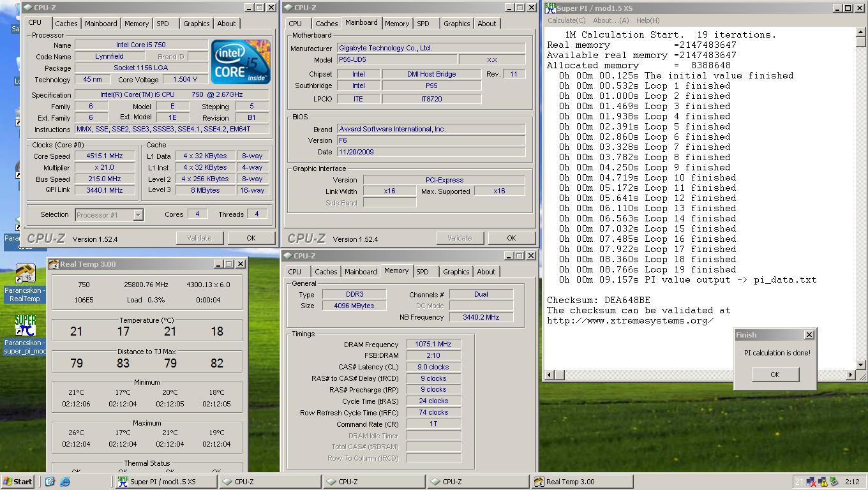The width and height of the screenshot is (868, 490).
Task: Click OK in the Finish dialog
Action: [775, 375]
